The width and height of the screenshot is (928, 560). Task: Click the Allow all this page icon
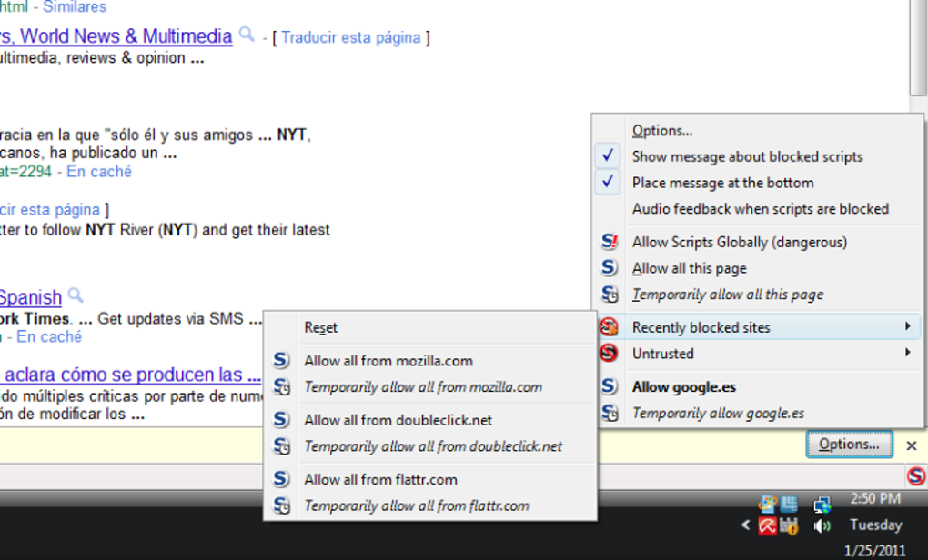coord(609,268)
